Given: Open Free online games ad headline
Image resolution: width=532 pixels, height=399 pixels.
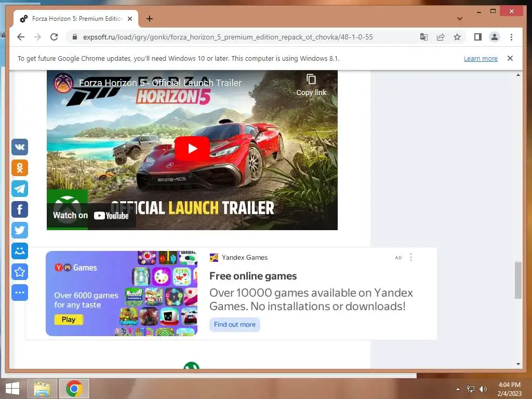Looking at the screenshot, I should [x=253, y=276].
